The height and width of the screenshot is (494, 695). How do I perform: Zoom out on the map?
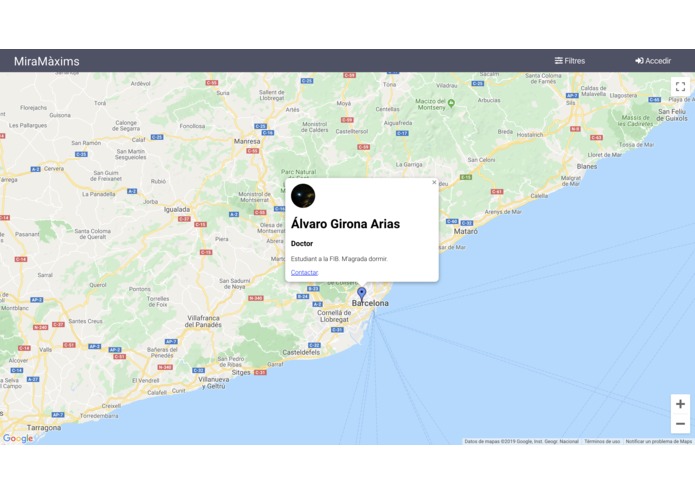click(x=680, y=424)
